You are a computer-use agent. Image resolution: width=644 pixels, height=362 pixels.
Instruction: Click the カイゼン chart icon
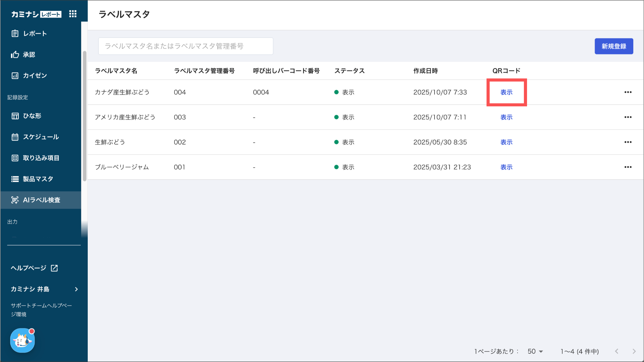pos(15,75)
